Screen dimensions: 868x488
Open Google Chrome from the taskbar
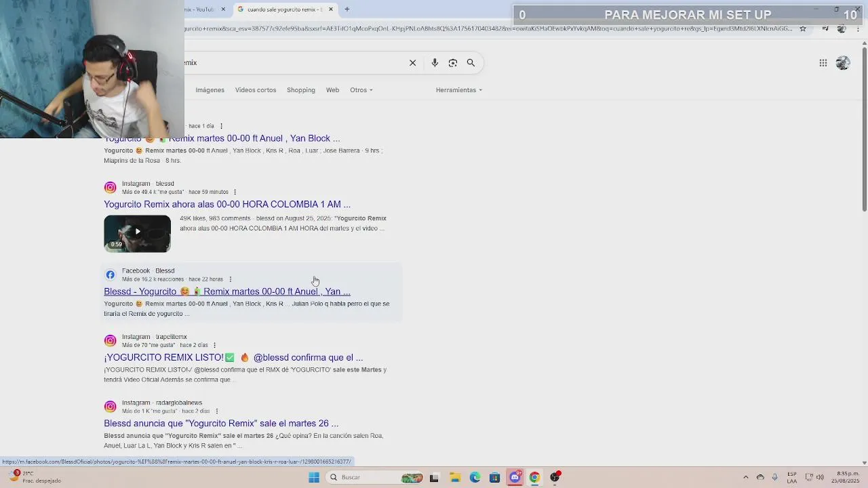[x=534, y=477]
